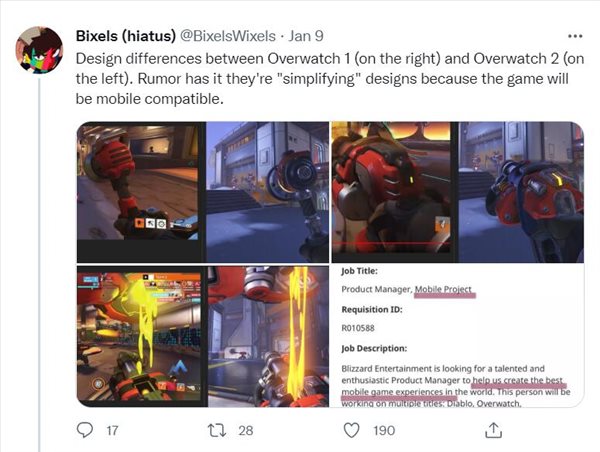Open the snowy building hammer image
The height and width of the screenshot is (452, 600).
267,192
